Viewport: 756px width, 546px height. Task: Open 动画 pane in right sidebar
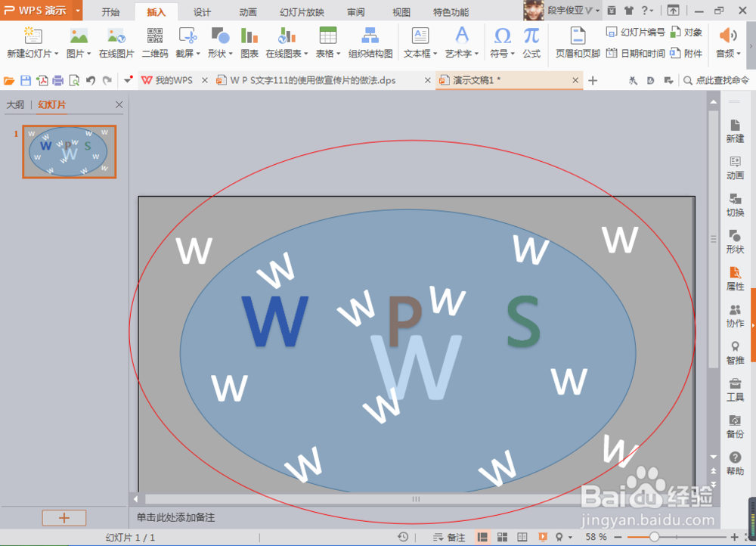point(735,169)
